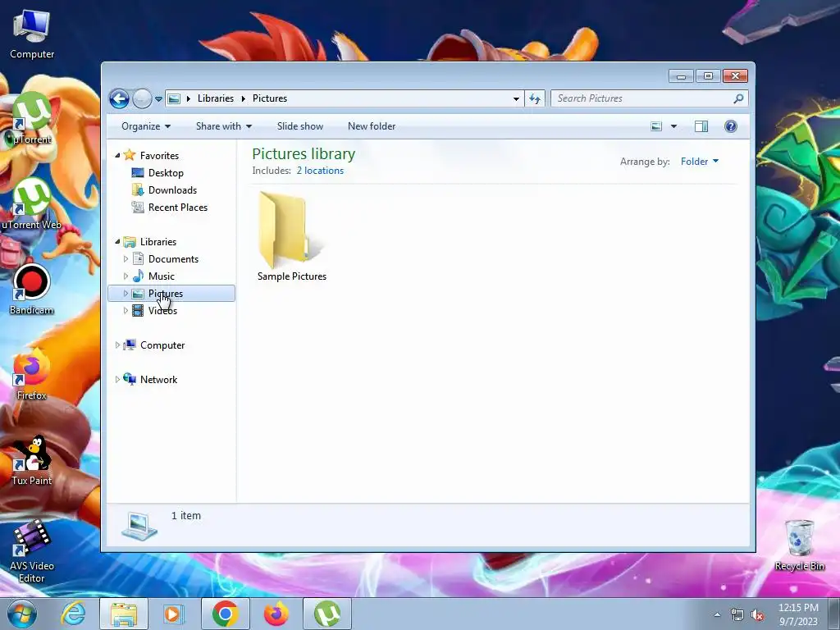Click the 1 item status text
The height and width of the screenshot is (630, 840).
click(186, 516)
